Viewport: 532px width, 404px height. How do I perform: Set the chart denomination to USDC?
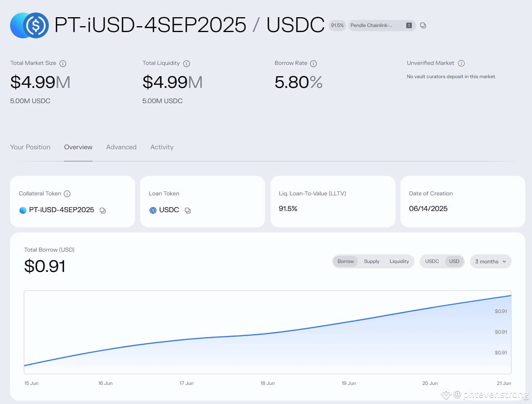(x=432, y=261)
